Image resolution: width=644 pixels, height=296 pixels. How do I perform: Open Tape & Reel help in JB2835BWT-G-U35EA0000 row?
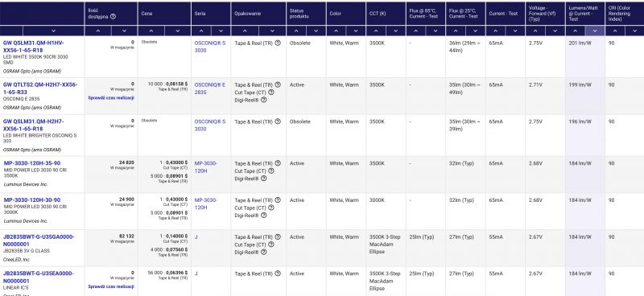(x=278, y=273)
